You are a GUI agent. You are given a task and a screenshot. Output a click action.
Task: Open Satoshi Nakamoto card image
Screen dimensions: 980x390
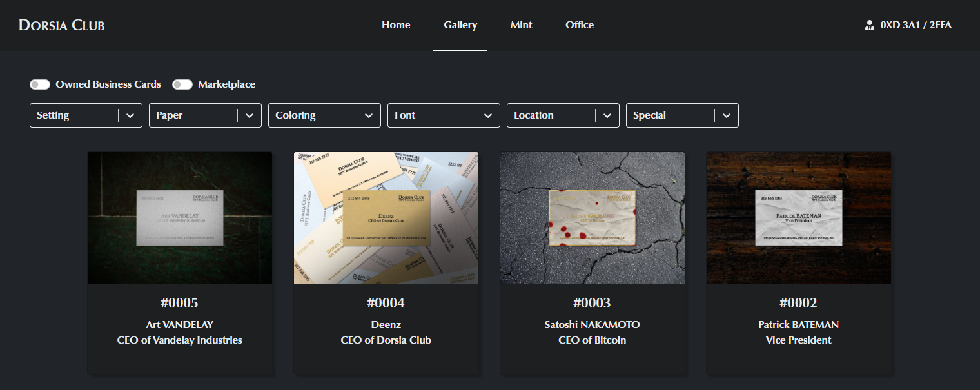pos(593,218)
